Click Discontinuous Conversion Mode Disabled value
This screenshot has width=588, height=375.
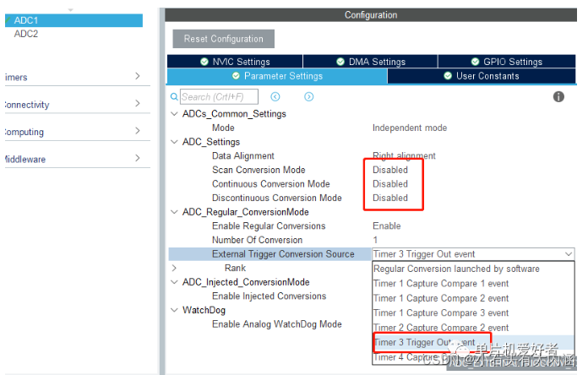(390, 198)
